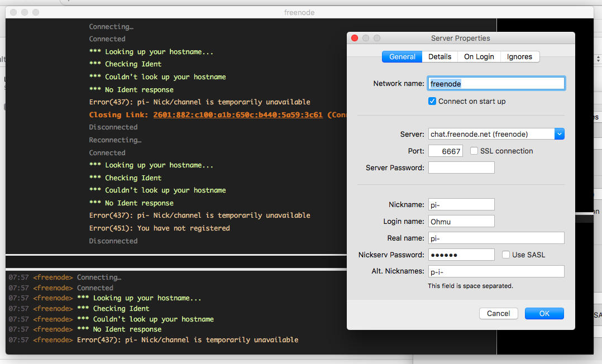Follow the Closing Link IPv6 address link
602x364 pixels.
coord(238,115)
